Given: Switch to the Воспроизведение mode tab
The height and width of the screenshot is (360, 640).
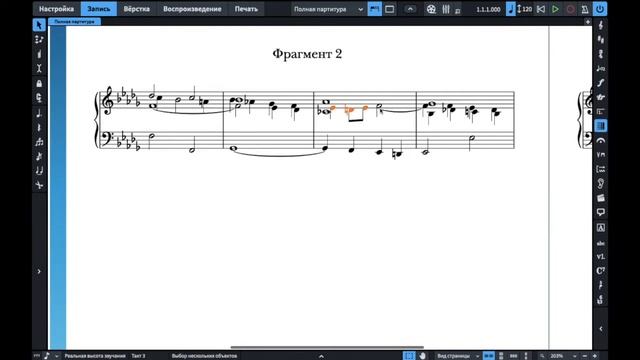Looking at the screenshot, I should click(192, 9).
